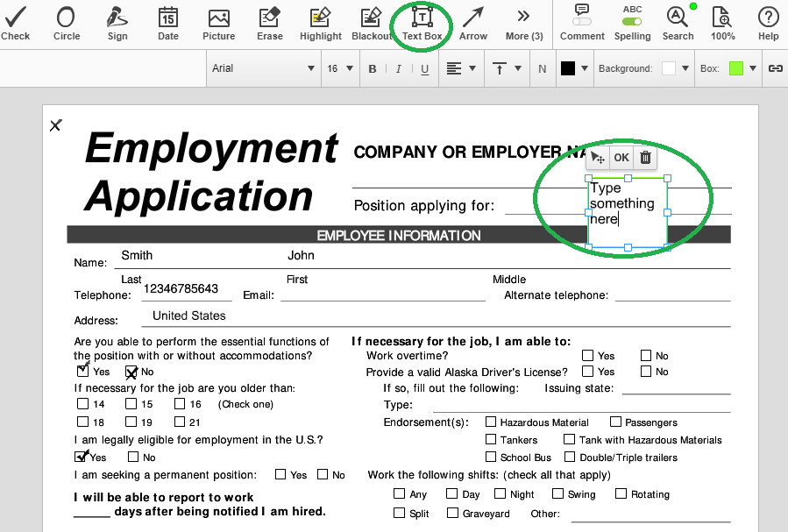Check No for Alaska Driver's License
Viewport: 788px width, 532px height.
point(646,372)
